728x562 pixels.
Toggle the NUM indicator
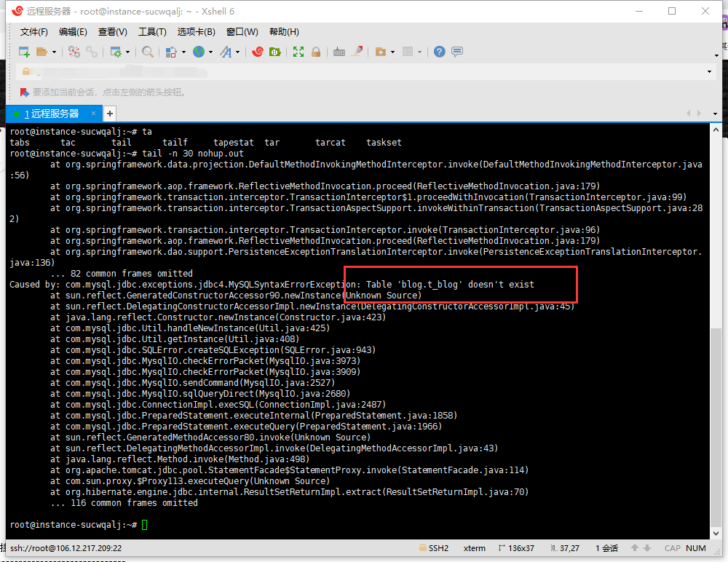coord(695,547)
